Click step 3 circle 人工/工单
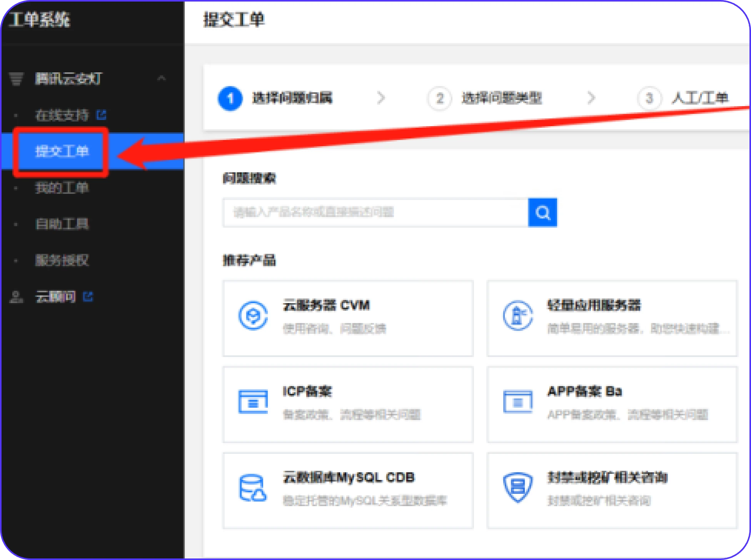751x560 pixels. coord(649,98)
